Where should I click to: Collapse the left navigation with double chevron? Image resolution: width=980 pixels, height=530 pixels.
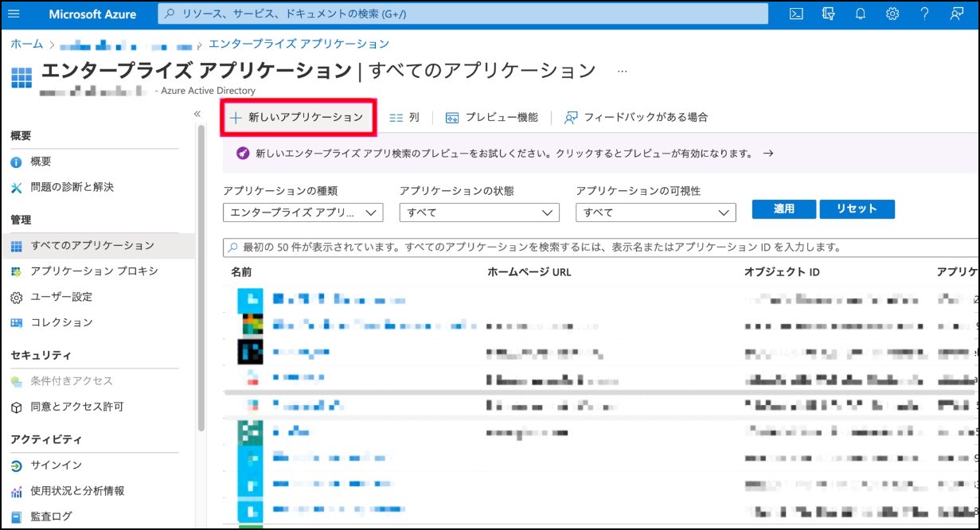[197, 115]
